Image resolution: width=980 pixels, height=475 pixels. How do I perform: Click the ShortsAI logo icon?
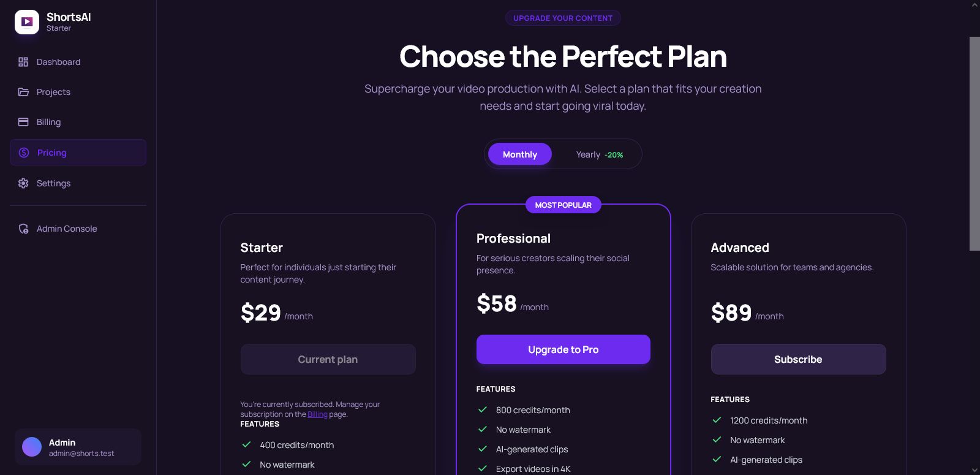point(27,22)
